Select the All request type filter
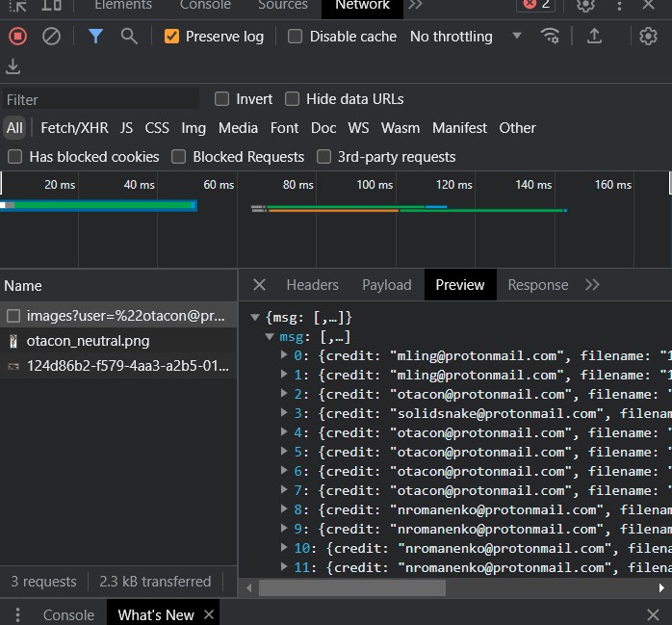The width and height of the screenshot is (672, 625). point(14,128)
